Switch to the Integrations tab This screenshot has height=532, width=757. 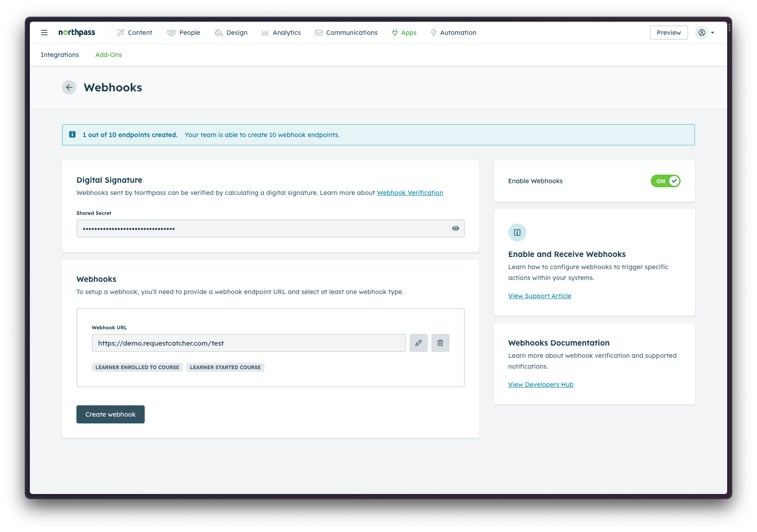click(x=60, y=55)
